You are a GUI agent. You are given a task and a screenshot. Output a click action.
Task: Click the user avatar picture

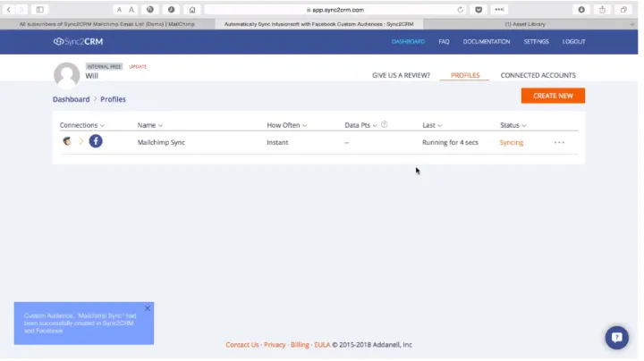coord(66,75)
